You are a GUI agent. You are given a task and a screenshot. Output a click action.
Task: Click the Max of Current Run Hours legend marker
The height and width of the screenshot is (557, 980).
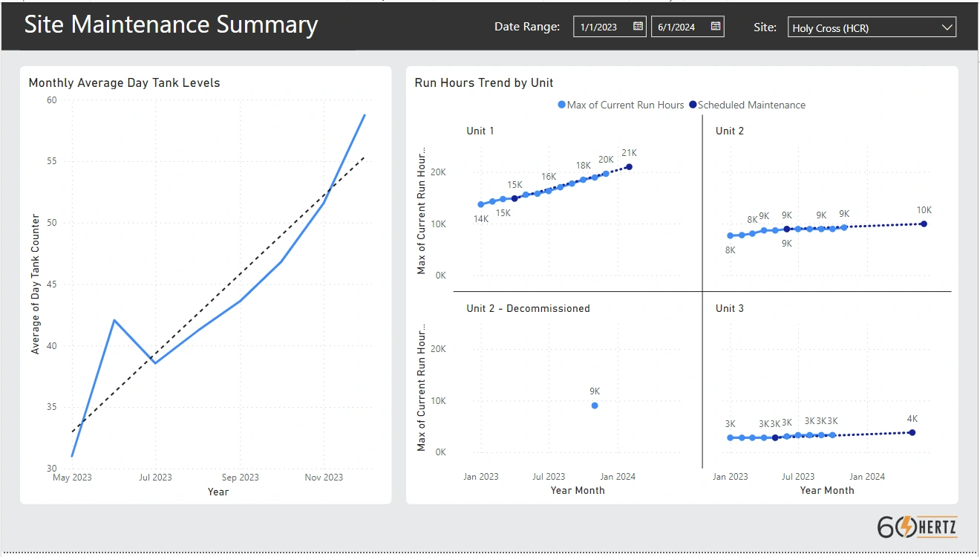[x=562, y=105]
